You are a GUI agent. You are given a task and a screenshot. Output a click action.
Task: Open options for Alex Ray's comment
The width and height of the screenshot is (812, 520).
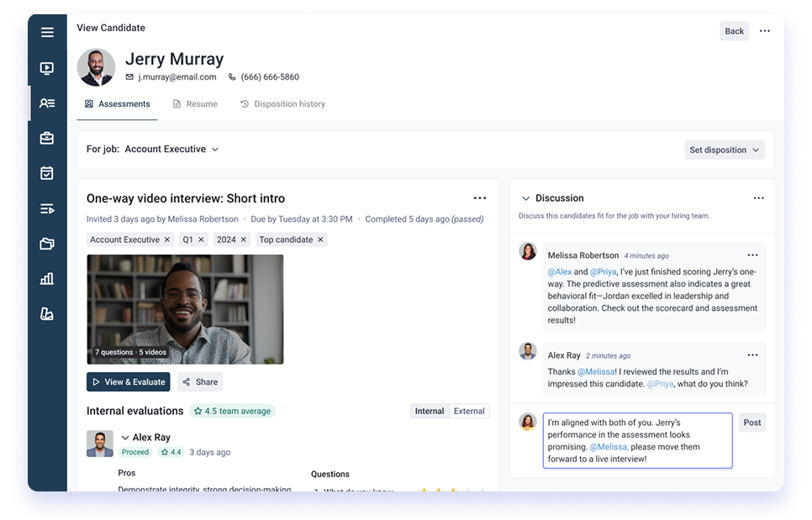pyautogui.click(x=752, y=355)
